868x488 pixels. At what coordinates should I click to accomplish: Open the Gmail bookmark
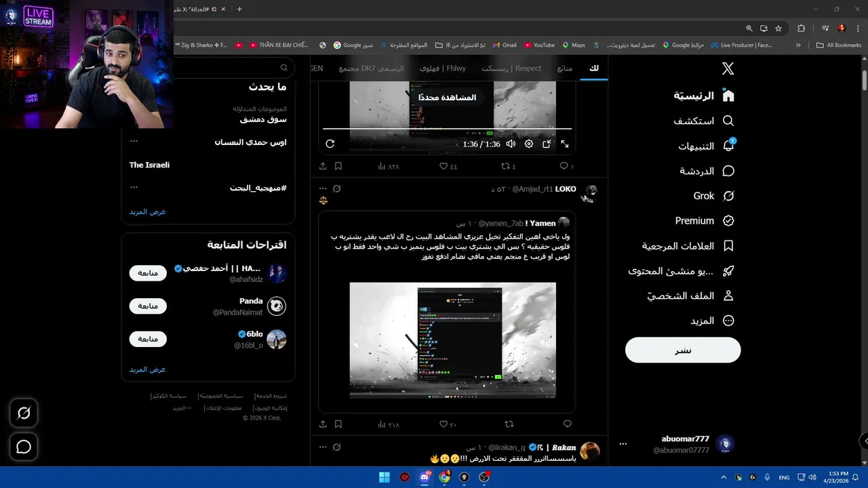pos(504,45)
